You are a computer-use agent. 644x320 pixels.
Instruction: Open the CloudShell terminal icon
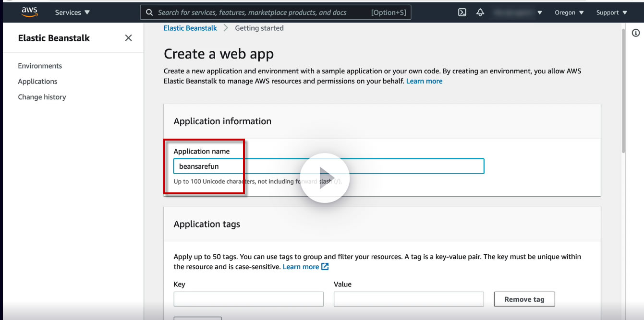[x=462, y=12]
